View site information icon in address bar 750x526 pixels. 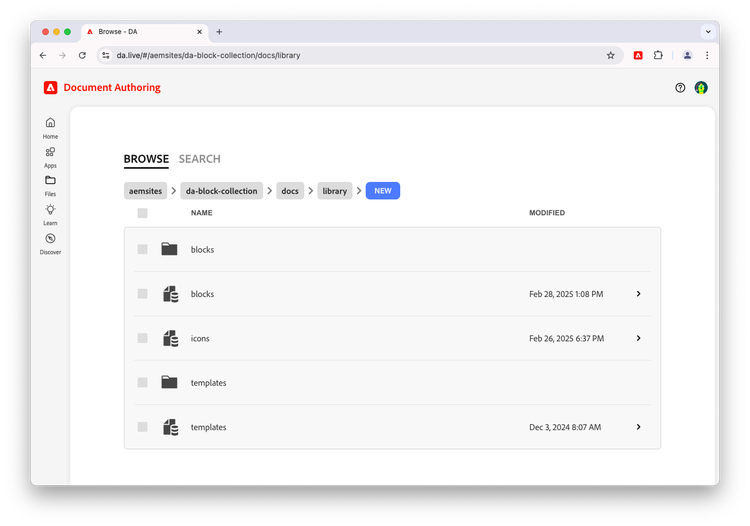coord(106,55)
